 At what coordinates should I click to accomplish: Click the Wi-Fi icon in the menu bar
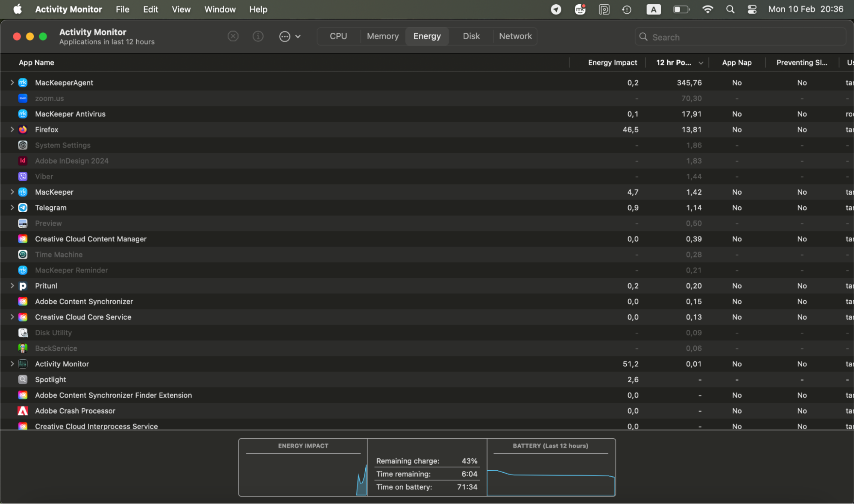(x=708, y=9)
